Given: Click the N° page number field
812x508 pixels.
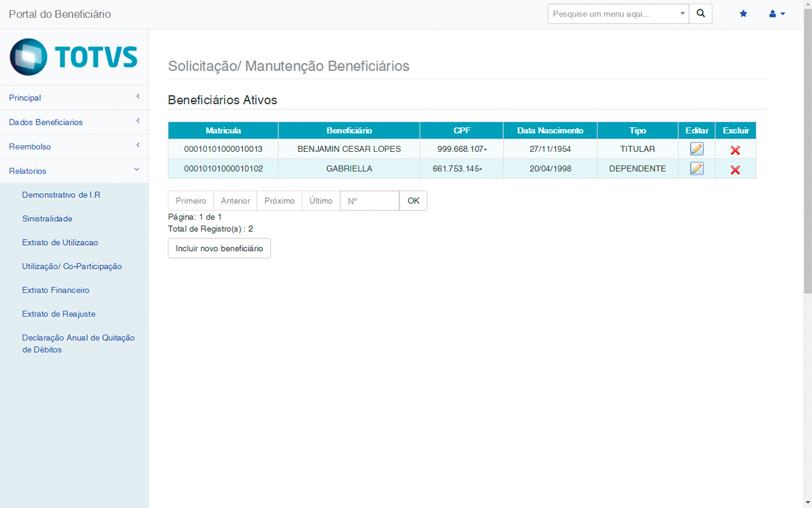Looking at the screenshot, I should point(370,201).
